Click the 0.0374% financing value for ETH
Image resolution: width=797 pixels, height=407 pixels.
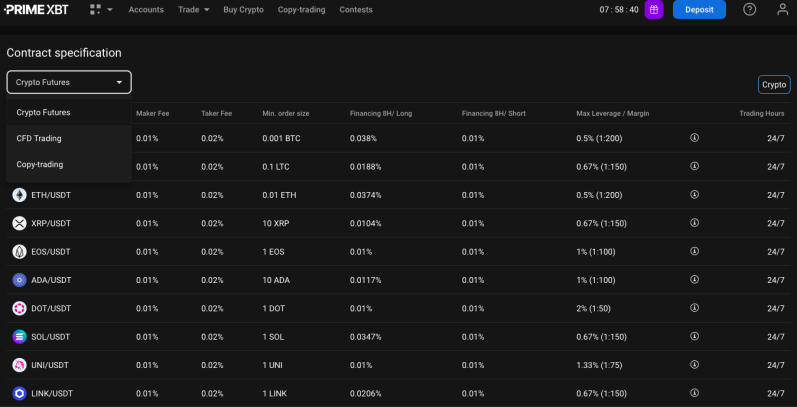pyautogui.click(x=365, y=195)
